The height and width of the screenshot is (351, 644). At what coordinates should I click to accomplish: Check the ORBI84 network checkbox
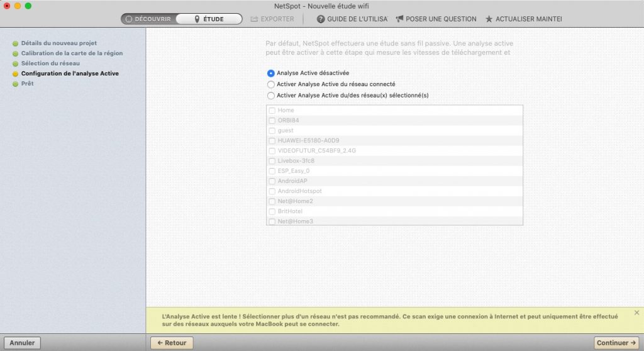pyautogui.click(x=272, y=121)
